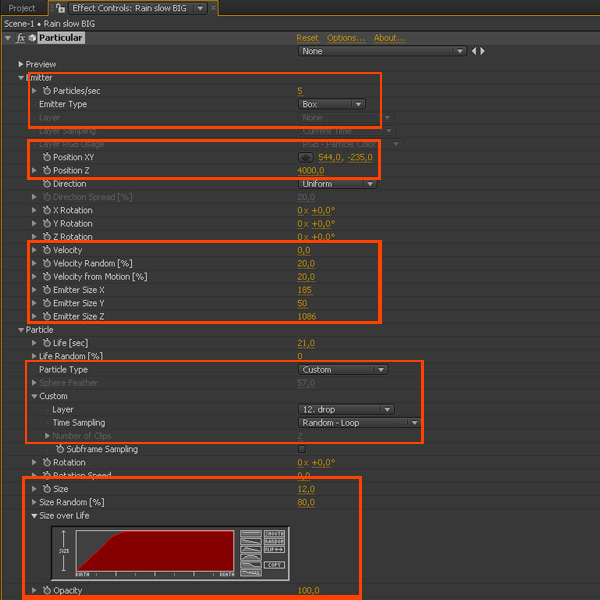The width and height of the screenshot is (600, 600).
Task: Collapse the Particle section
Action: (21, 330)
